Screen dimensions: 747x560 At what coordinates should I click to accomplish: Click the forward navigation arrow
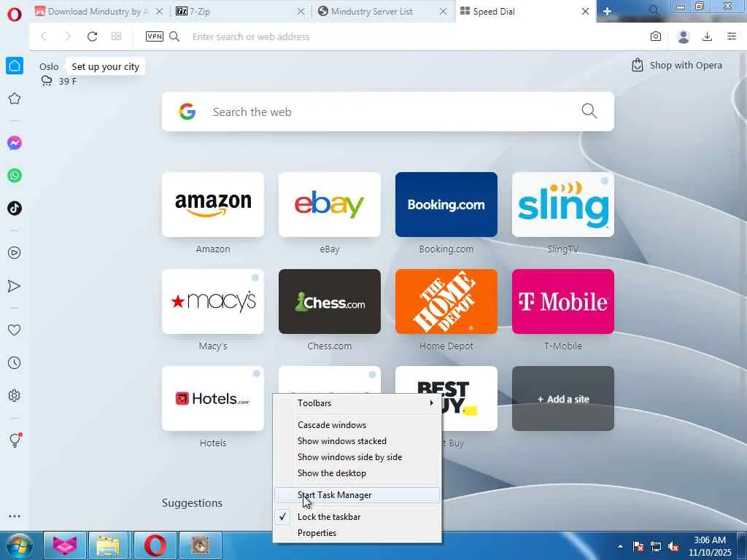tap(68, 36)
